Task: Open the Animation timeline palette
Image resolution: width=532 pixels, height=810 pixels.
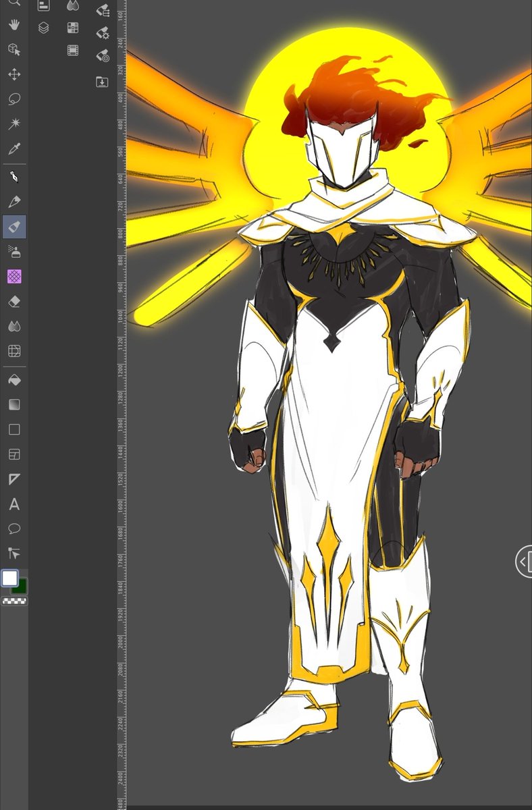Action: click(x=72, y=50)
